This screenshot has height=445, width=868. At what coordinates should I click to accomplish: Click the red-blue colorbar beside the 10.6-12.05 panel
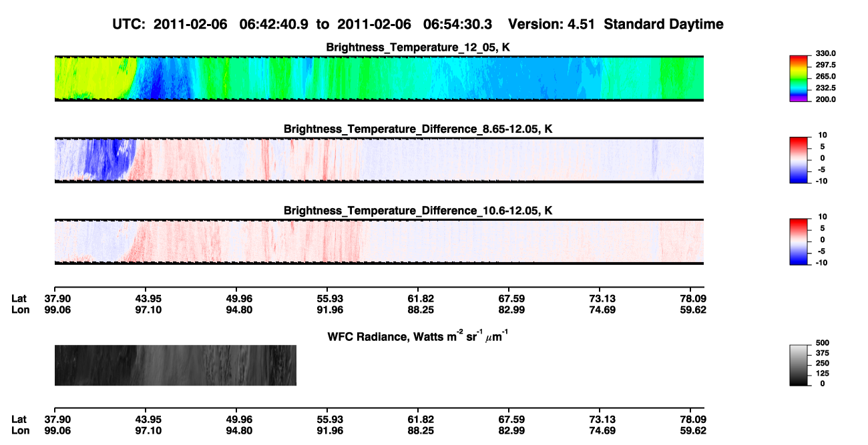click(799, 242)
